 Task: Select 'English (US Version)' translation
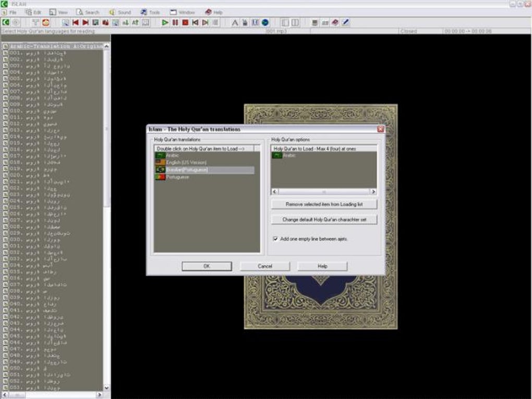(204, 163)
